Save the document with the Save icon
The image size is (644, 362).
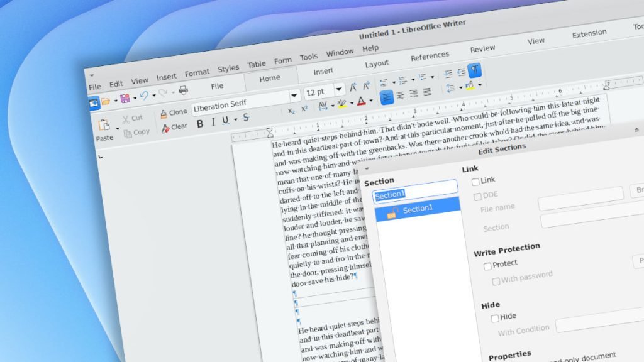click(x=125, y=99)
